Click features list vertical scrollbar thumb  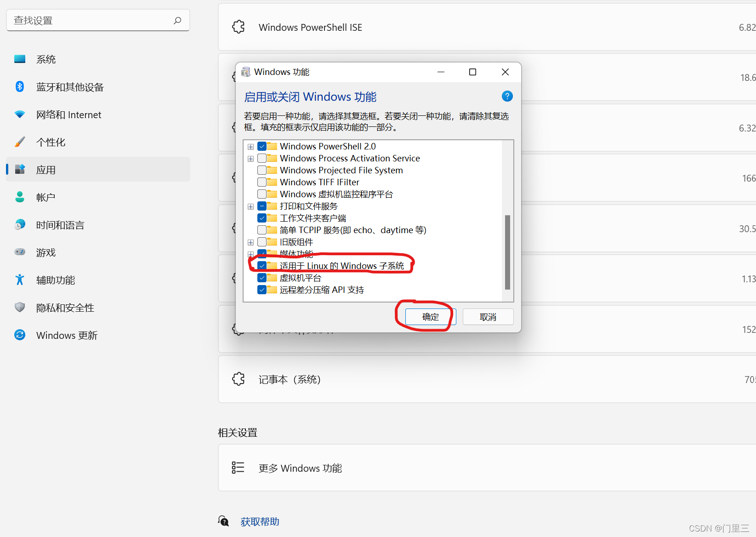point(507,252)
